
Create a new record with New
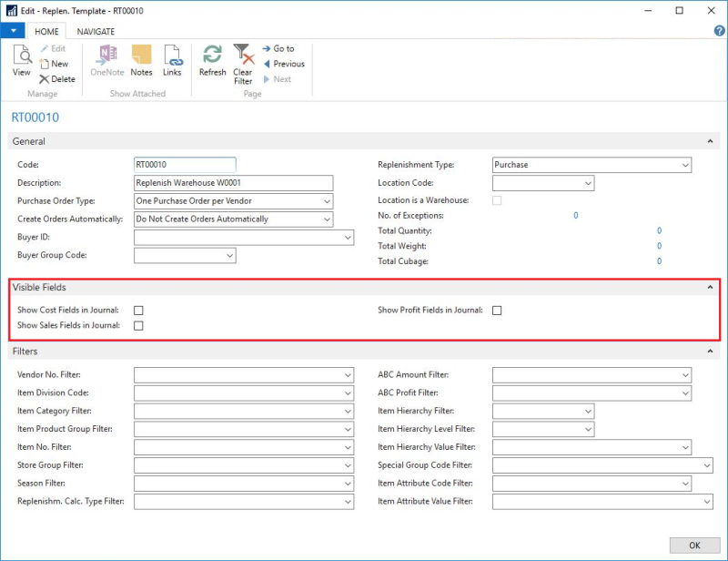point(54,64)
